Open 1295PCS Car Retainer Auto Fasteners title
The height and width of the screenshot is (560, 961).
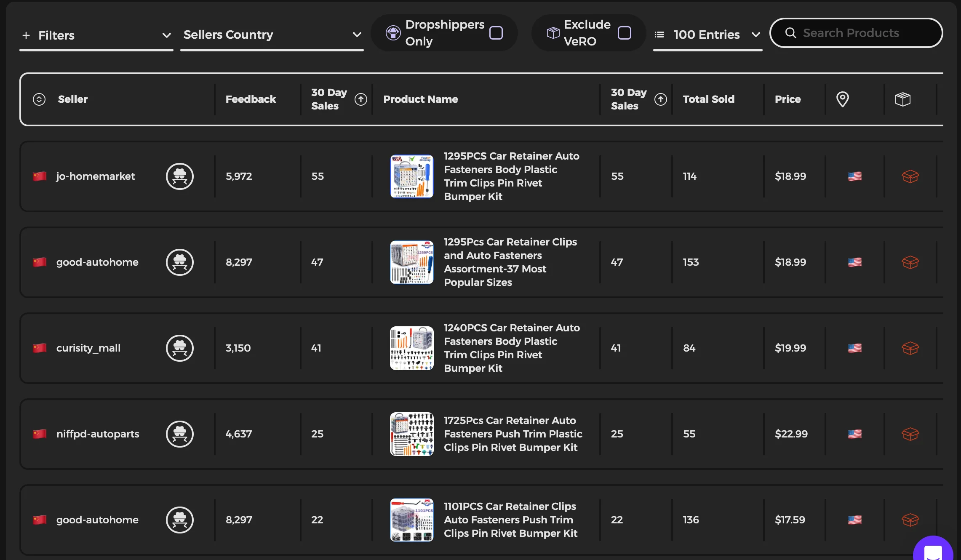[512, 176]
